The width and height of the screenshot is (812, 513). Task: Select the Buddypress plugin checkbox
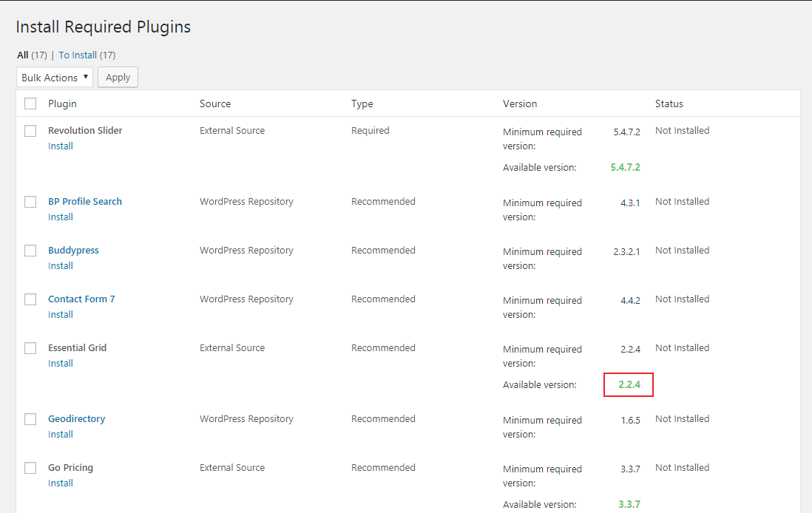pyautogui.click(x=30, y=251)
